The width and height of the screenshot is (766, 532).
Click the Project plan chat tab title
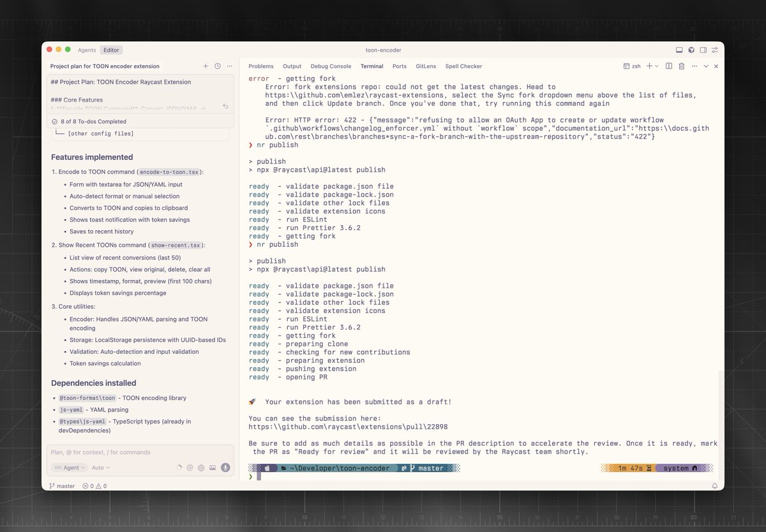point(105,66)
